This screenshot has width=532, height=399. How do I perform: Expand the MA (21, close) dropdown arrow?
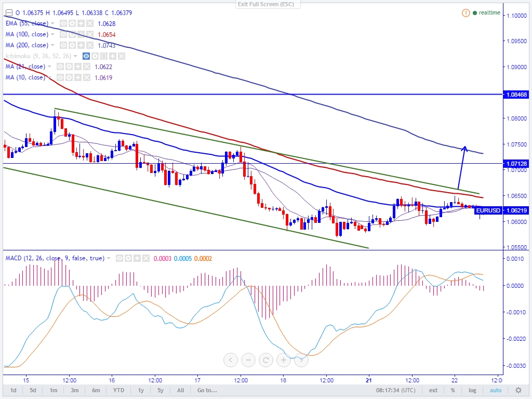coord(50,66)
